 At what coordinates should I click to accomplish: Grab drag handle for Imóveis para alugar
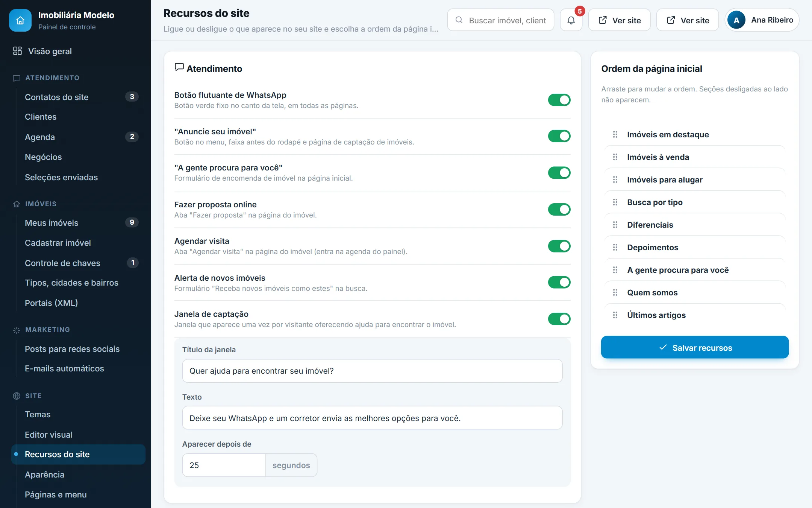click(615, 179)
